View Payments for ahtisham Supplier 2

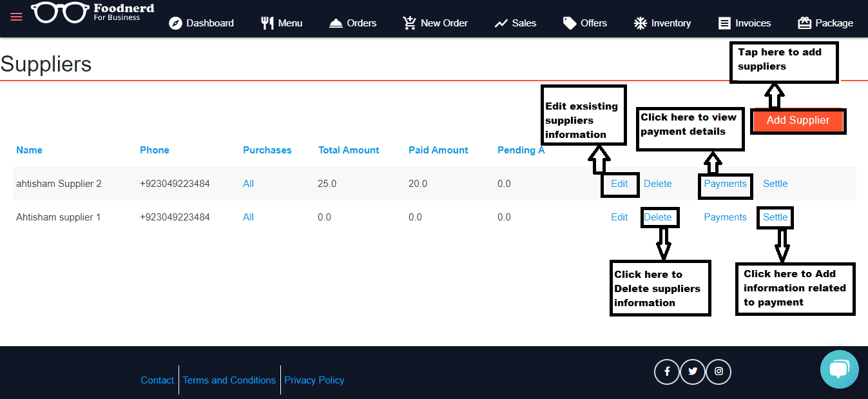tap(725, 184)
